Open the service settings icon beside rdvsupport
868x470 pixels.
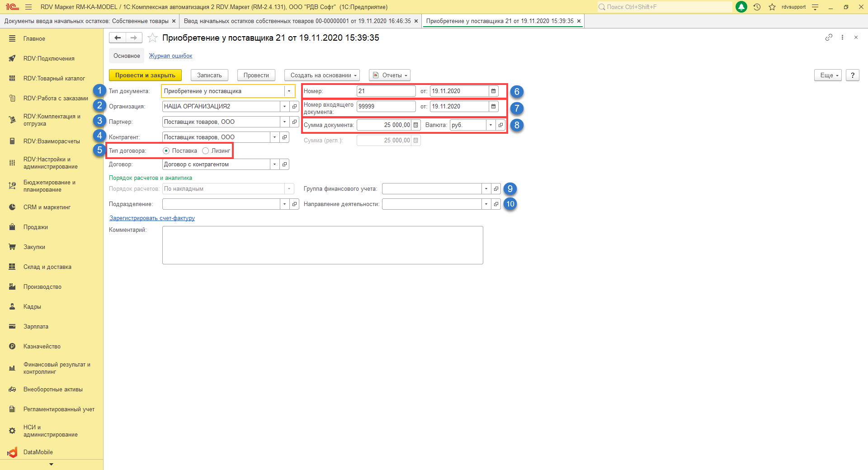click(x=815, y=7)
